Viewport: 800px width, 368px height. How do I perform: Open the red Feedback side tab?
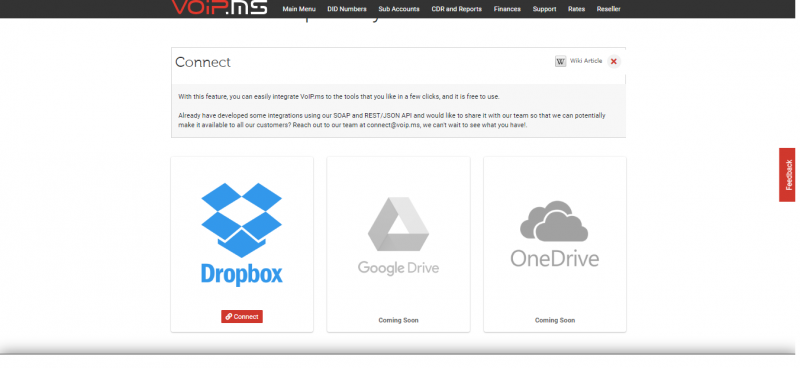pos(788,175)
